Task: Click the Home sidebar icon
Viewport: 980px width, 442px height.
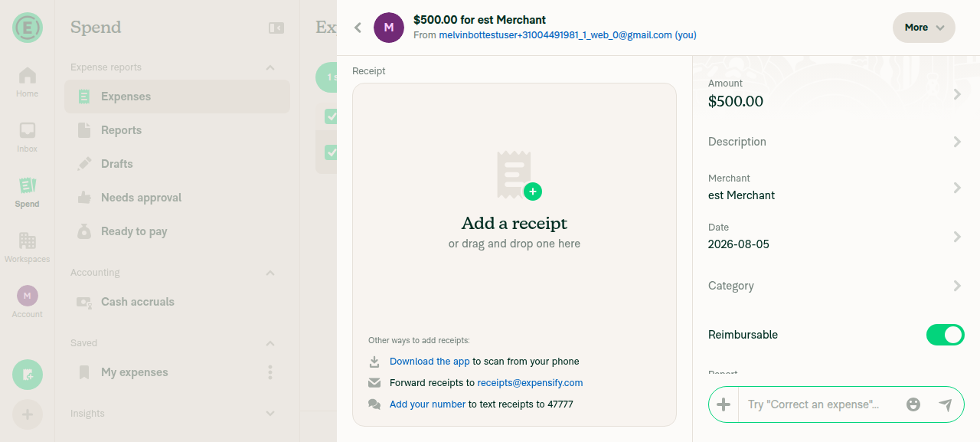Action: pyautogui.click(x=27, y=82)
